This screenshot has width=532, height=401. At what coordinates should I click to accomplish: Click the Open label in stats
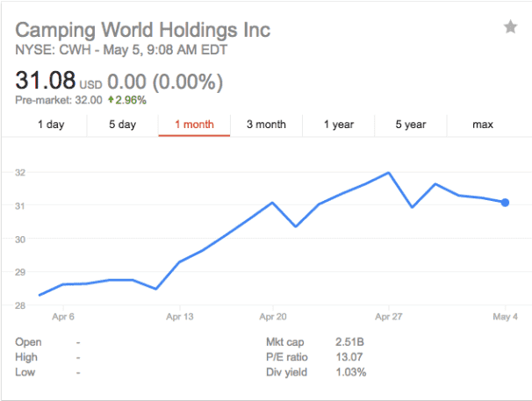tap(27, 341)
